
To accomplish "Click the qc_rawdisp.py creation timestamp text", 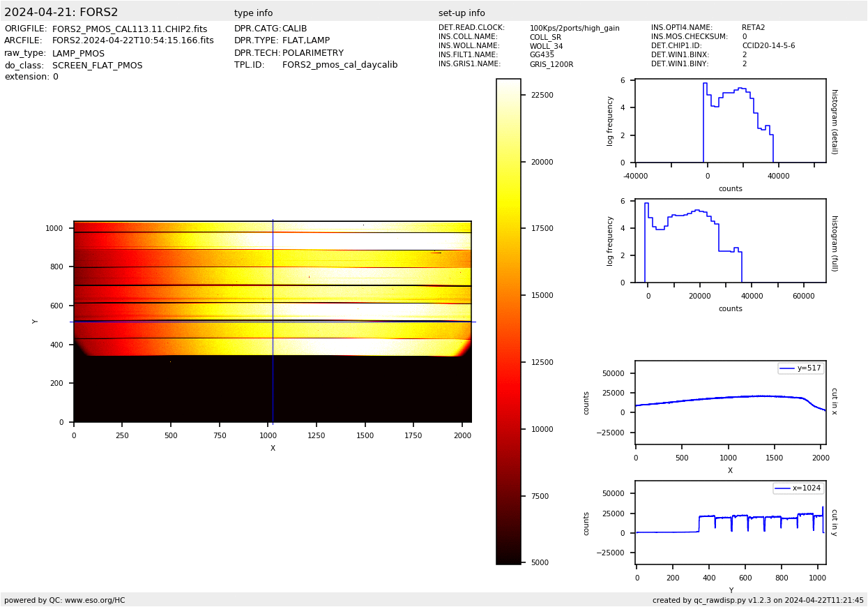I will (758, 600).
